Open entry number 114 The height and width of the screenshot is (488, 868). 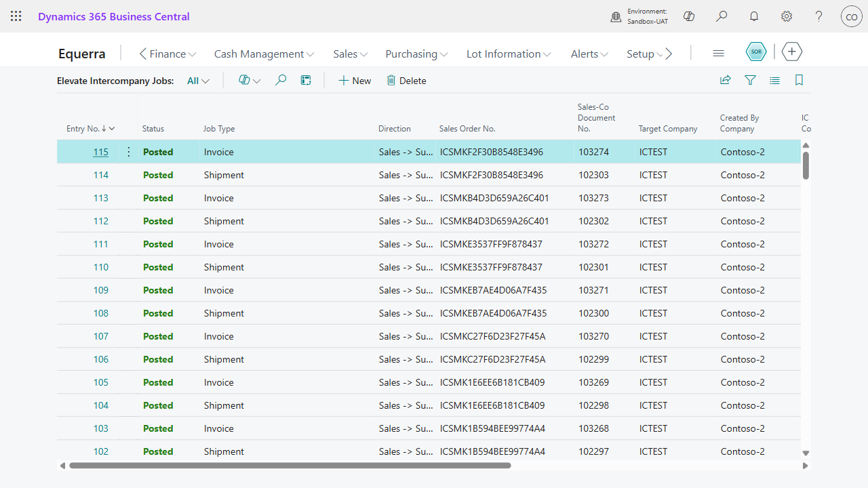click(100, 175)
